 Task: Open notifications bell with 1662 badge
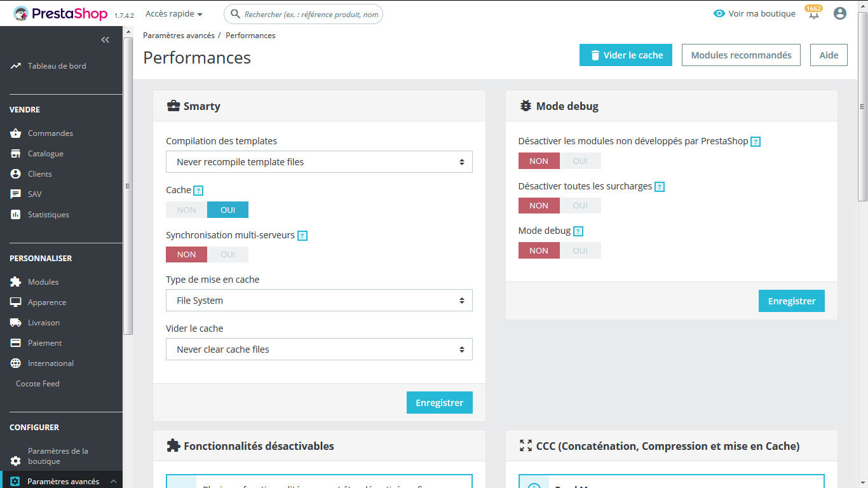[813, 13]
